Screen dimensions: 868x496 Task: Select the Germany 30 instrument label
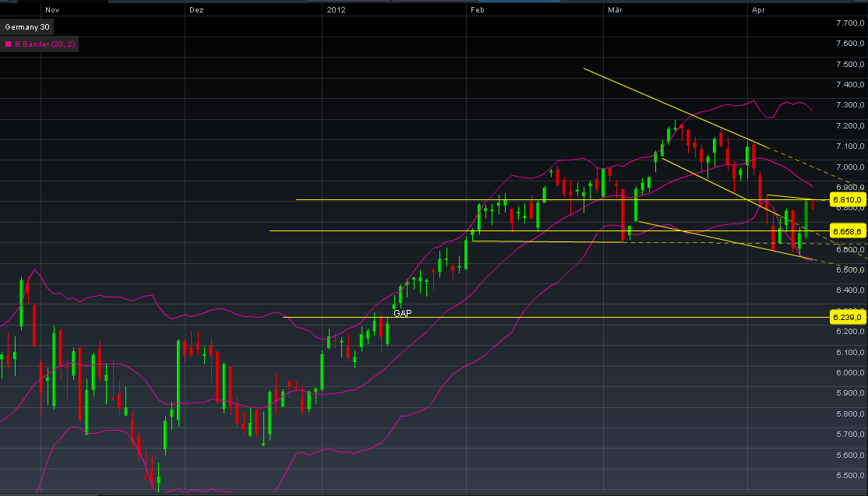[x=27, y=27]
